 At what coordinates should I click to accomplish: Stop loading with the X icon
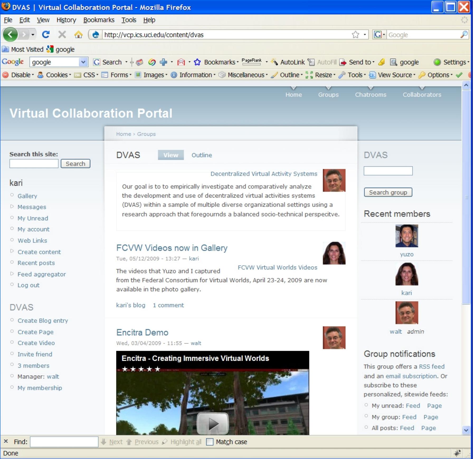click(62, 34)
